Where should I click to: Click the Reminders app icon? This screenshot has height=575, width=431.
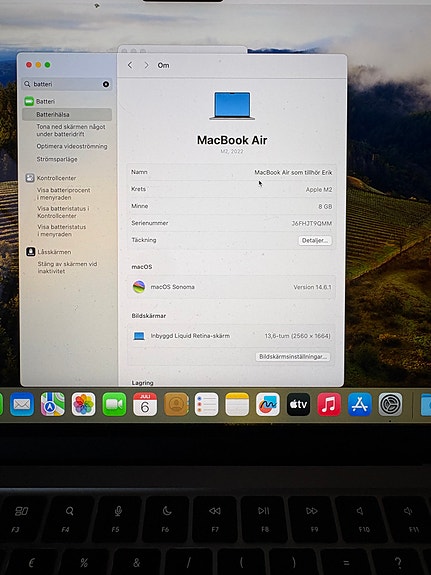coord(207,404)
